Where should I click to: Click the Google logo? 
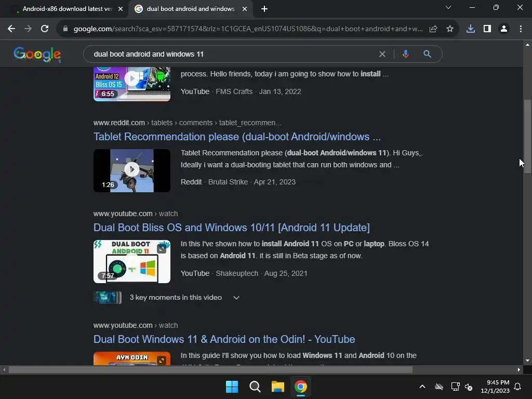click(x=37, y=54)
